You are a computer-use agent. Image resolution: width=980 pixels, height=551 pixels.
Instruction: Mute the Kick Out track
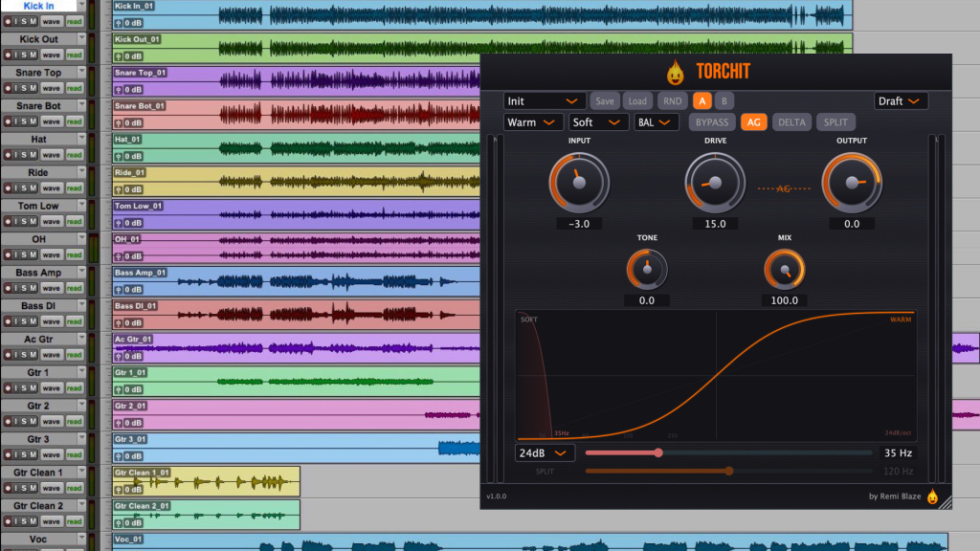point(33,55)
